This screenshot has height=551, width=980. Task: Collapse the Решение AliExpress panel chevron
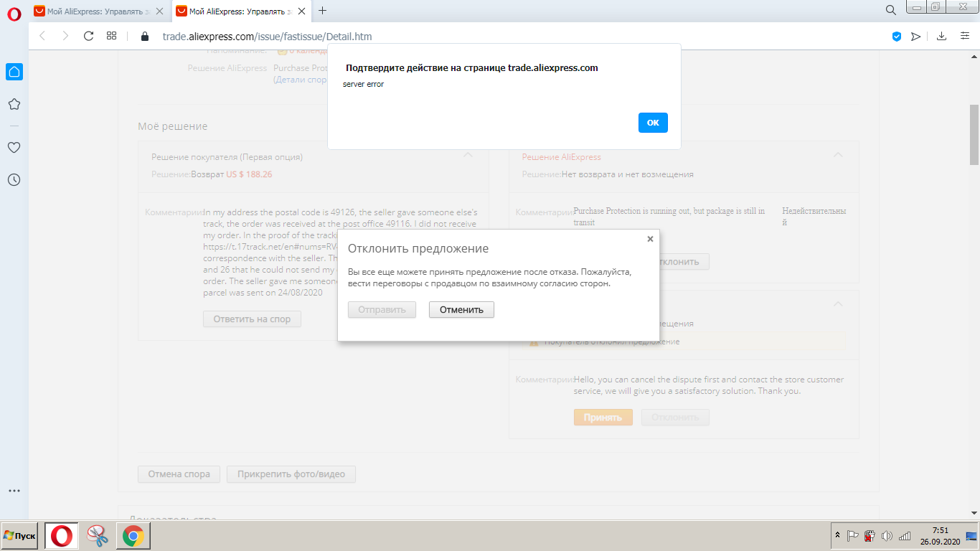coord(838,154)
